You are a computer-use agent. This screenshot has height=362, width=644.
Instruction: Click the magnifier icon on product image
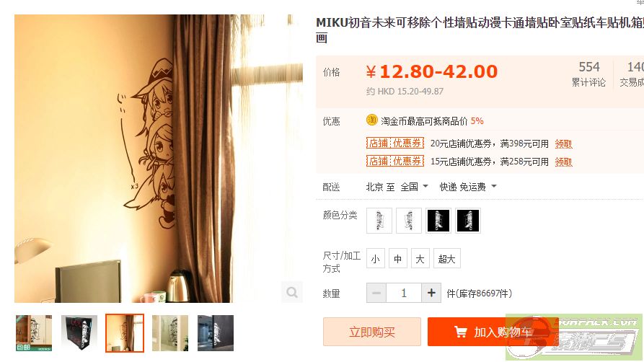coord(292,292)
